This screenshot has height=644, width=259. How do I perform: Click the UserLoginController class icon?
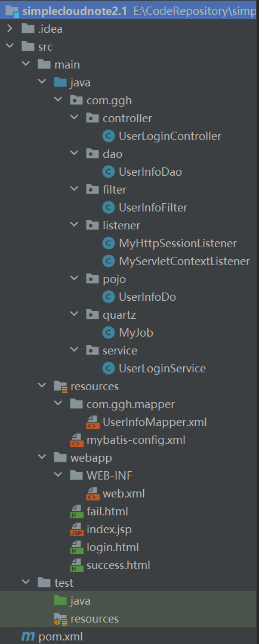click(x=108, y=136)
